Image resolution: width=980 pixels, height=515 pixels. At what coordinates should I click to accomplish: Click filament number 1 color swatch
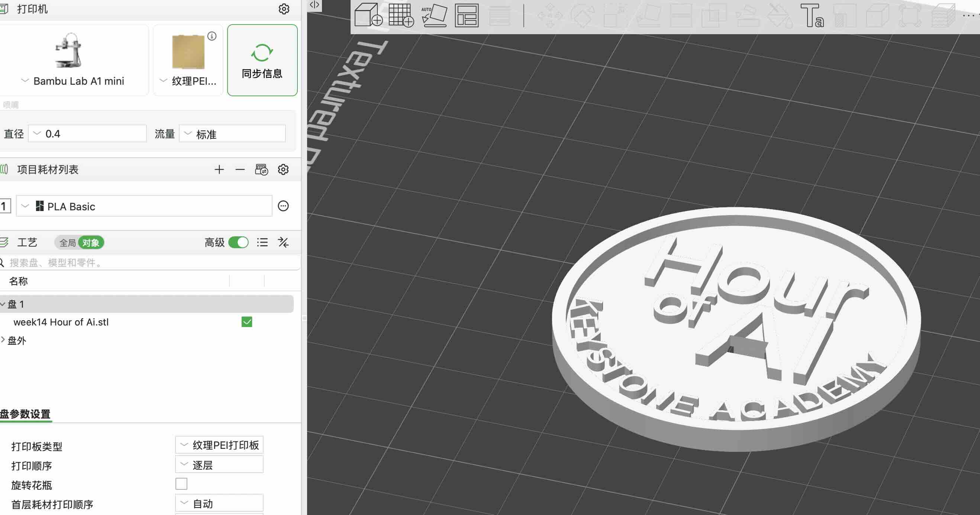4,206
